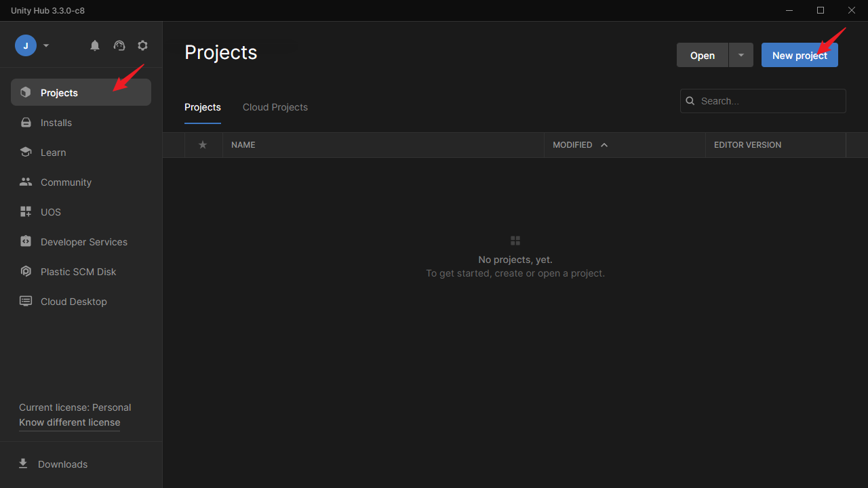Click the Cloud Desktop monitor icon

26,301
